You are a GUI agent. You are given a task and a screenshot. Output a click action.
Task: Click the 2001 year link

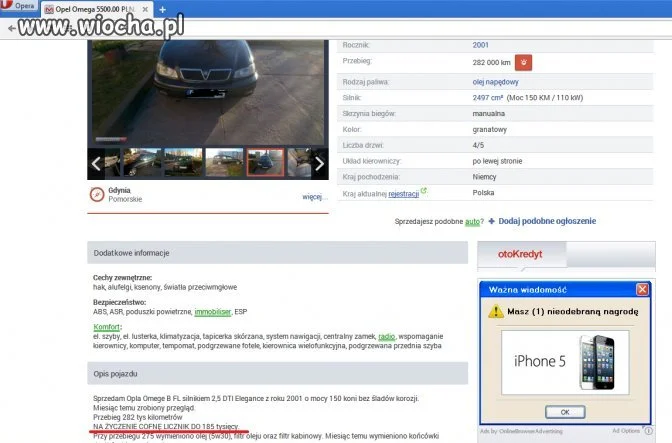pos(480,45)
